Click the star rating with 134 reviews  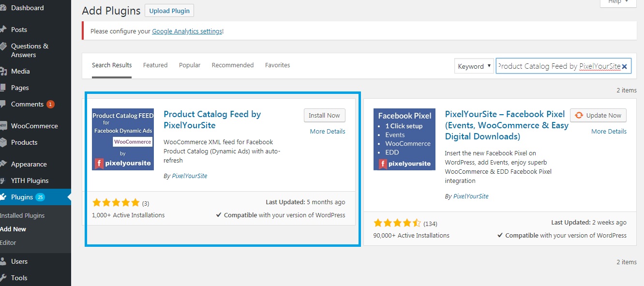(x=397, y=223)
